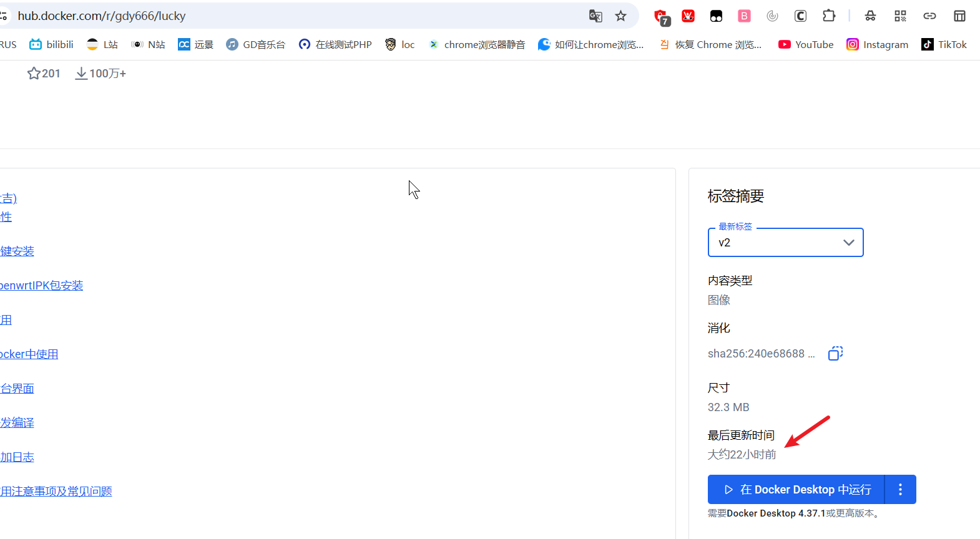
Task: Open the chrome浏览器静音 bookmark
Action: point(476,44)
